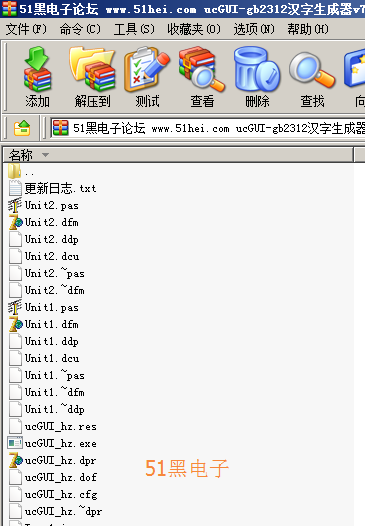The image size is (365, 526).
Task: Click the ucGUI_hz.exe application icon
Action: click(15, 443)
